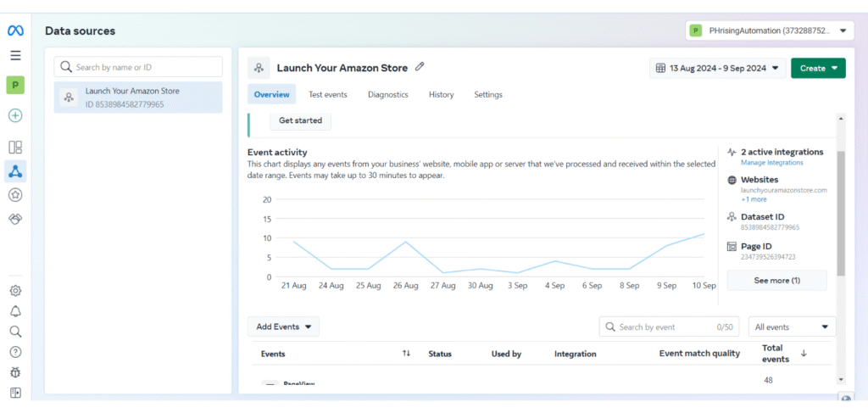Open the date range 13 Aug - 9 Sep dropdown

(717, 68)
